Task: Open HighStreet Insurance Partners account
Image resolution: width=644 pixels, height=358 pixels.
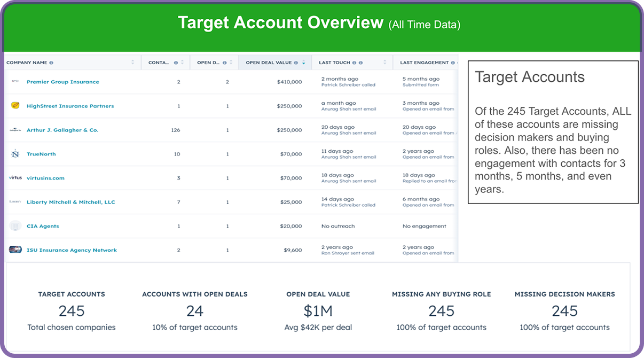Action: click(70, 106)
